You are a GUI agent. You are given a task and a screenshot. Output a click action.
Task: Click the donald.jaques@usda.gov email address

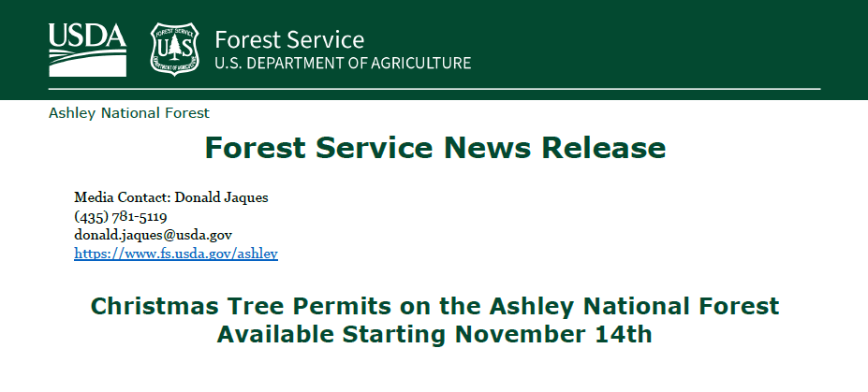153,235
